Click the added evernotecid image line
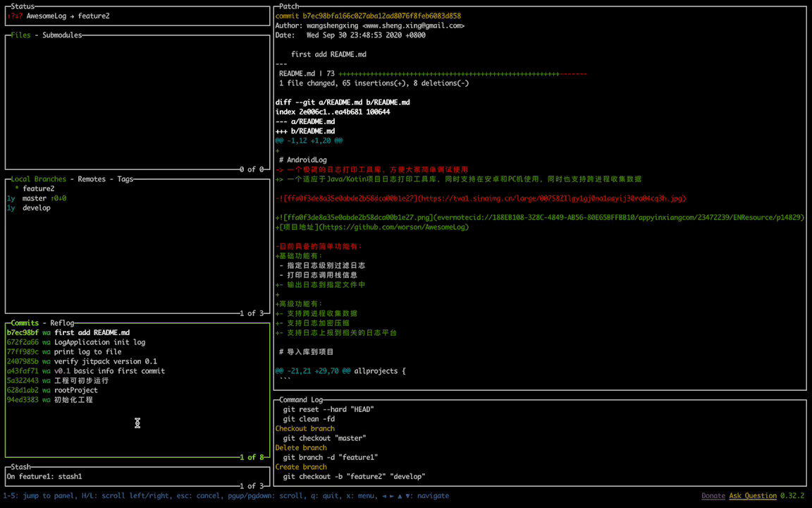This screenshot has width=812, height=508. click(x=540, y=218)
